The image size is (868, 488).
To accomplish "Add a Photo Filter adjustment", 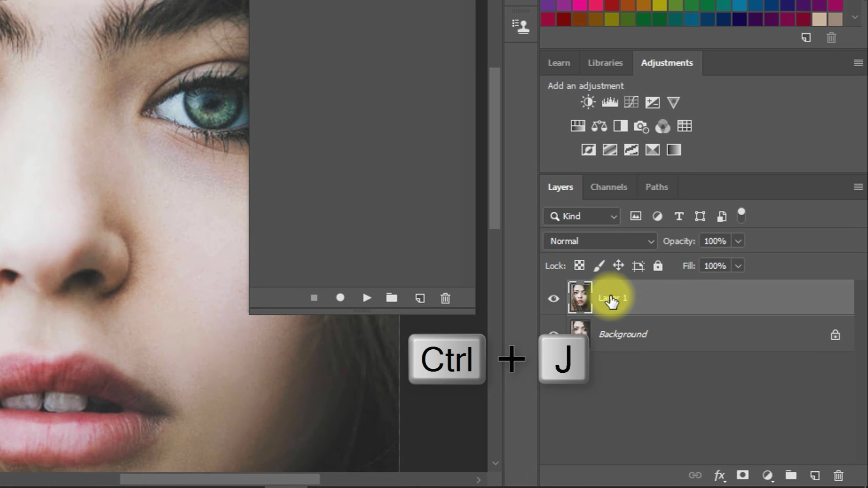I will 641,127.
